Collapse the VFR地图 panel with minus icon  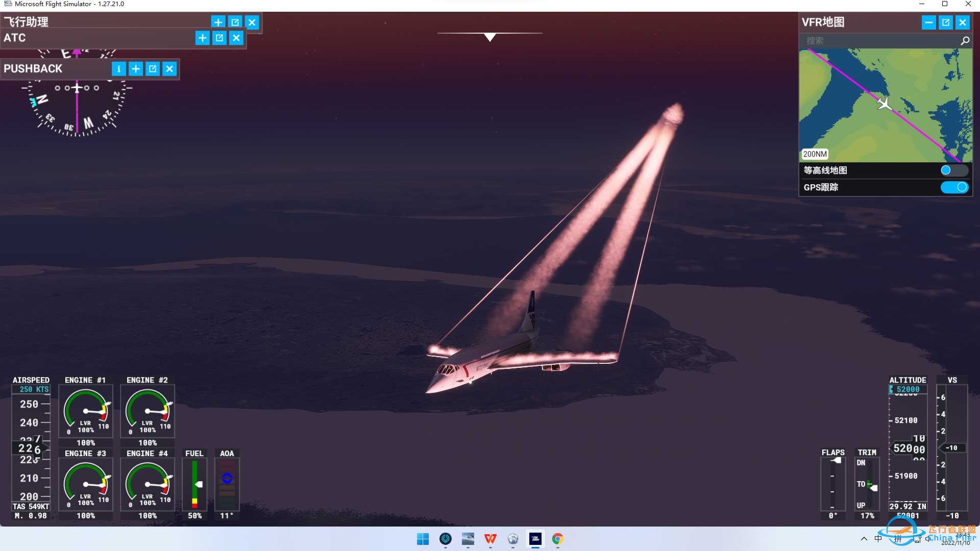929,22
